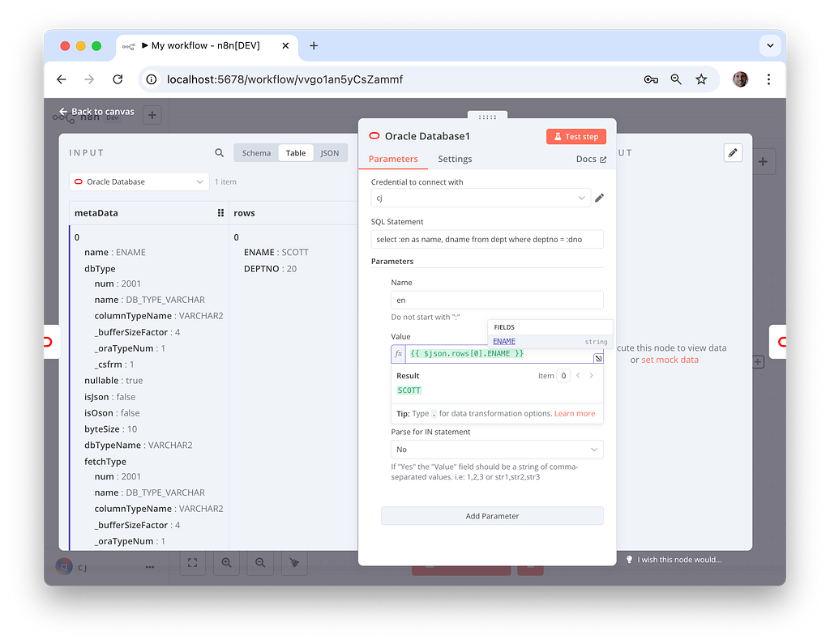
Task: Click the canvas tidy up icon
Action: click(293, 562)
